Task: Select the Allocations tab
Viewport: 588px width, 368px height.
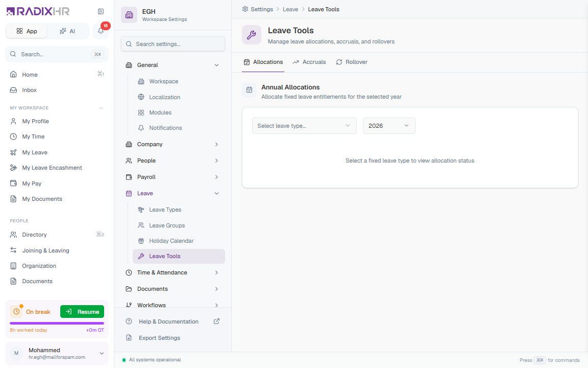Action: coord(263,62)
